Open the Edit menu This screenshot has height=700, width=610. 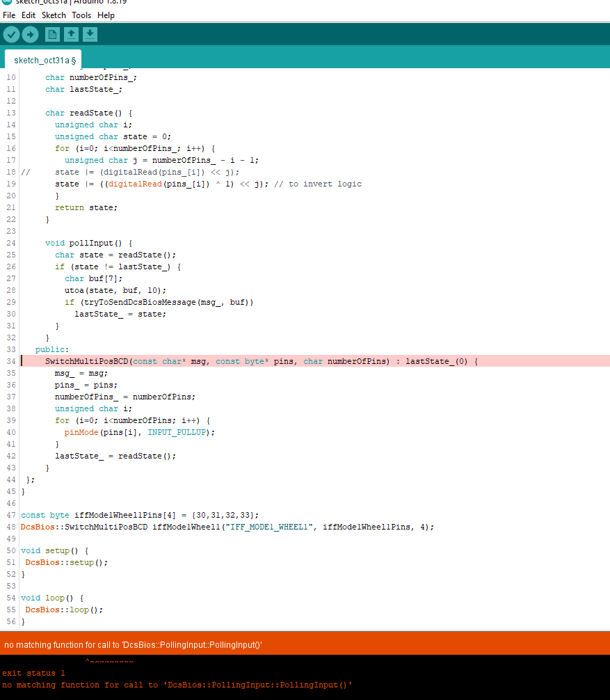(x=28, y=15)
